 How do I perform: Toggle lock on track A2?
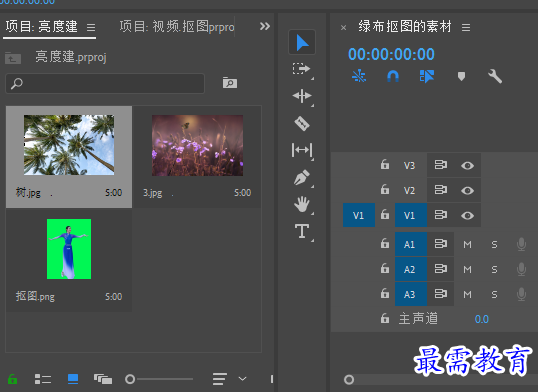pos(385,268)
